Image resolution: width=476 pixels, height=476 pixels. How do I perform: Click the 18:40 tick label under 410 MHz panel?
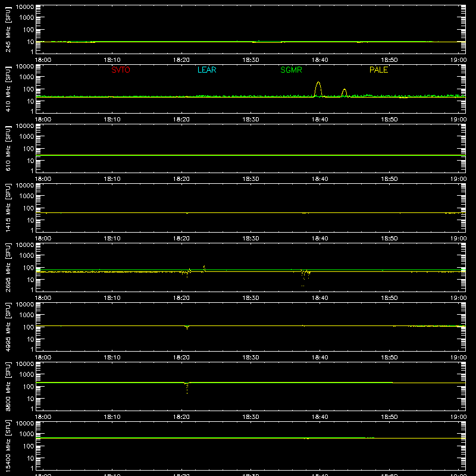click(x=320, y=120)
